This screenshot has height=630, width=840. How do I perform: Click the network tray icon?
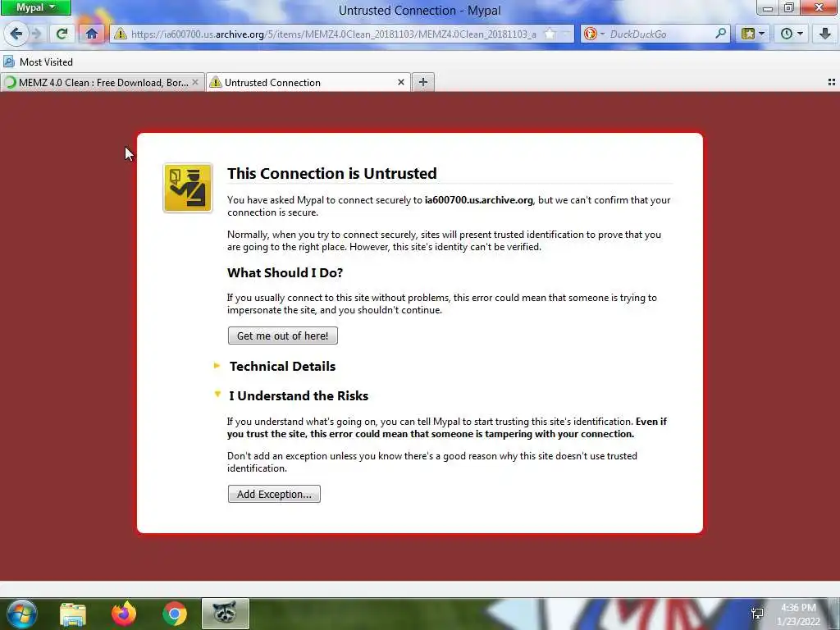(x=757, y=614)
